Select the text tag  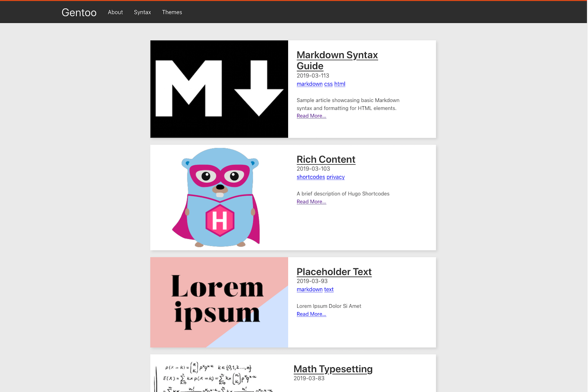(x=329, y=289)
